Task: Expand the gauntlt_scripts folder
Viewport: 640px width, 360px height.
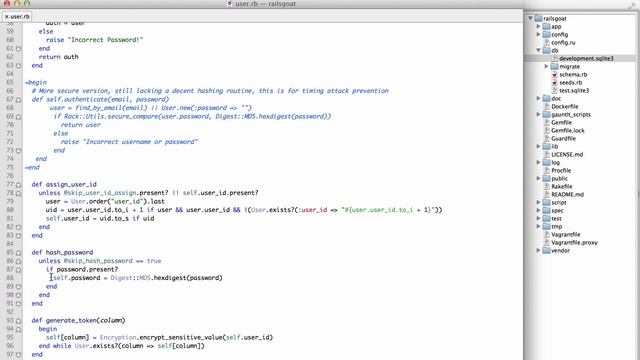Action: 538,114
